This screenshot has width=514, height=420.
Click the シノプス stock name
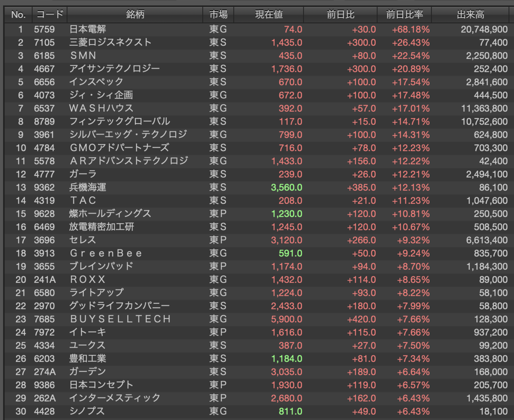tap(87, 411)
